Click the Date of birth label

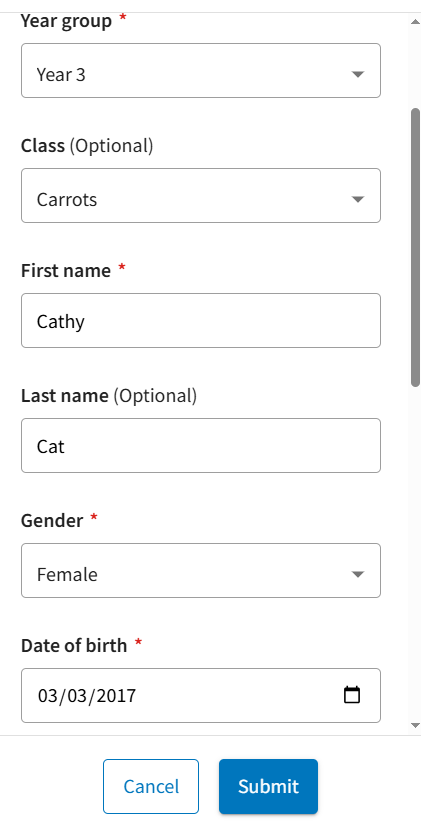click(x=74, y=645)
